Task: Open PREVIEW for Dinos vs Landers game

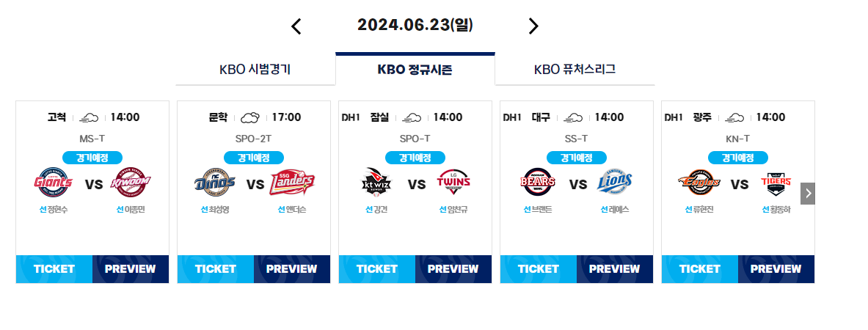Action: [292, 269]
